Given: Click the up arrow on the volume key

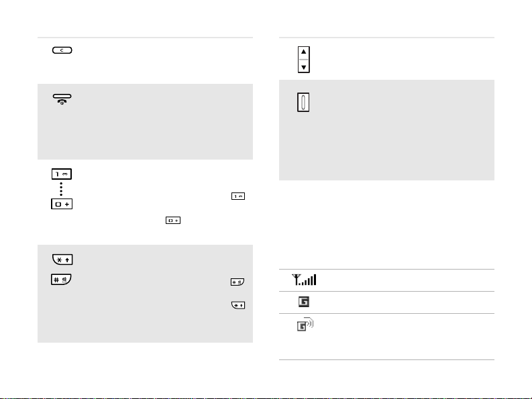Looking at the screenshot, I should tap(304, 52).
